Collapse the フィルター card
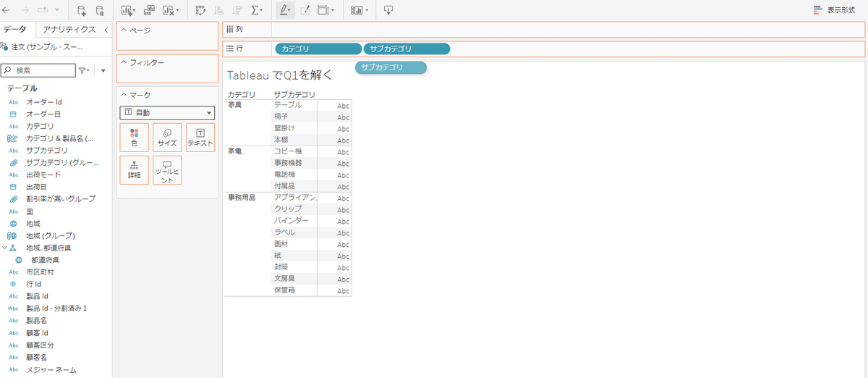This screenshot has width=868, height=378. click(x=124, y=63)
